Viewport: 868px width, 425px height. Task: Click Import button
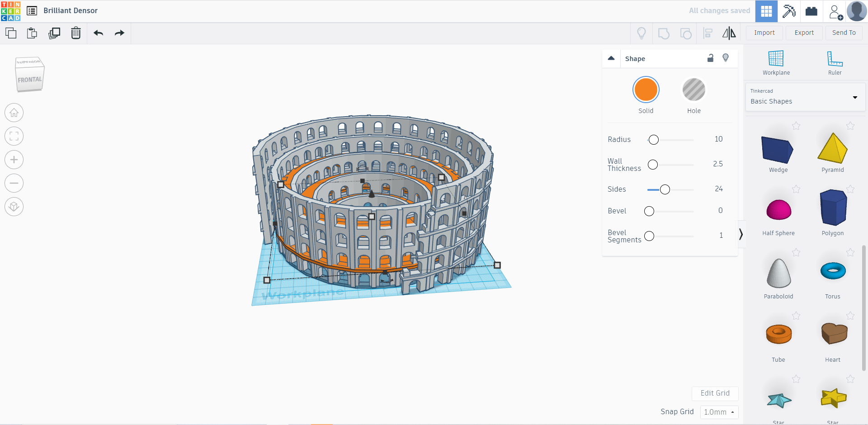coord(764,33)
